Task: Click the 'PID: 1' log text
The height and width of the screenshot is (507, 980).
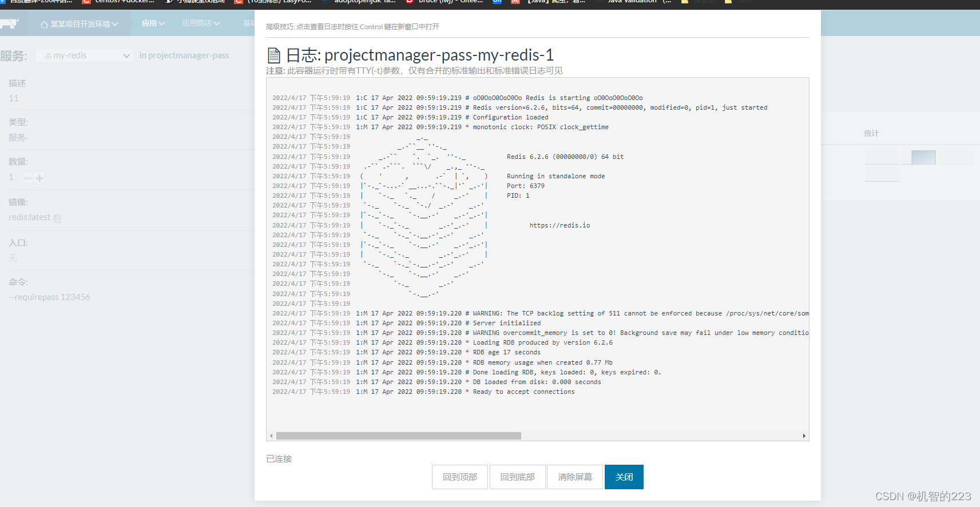Action: pos(518,195)
